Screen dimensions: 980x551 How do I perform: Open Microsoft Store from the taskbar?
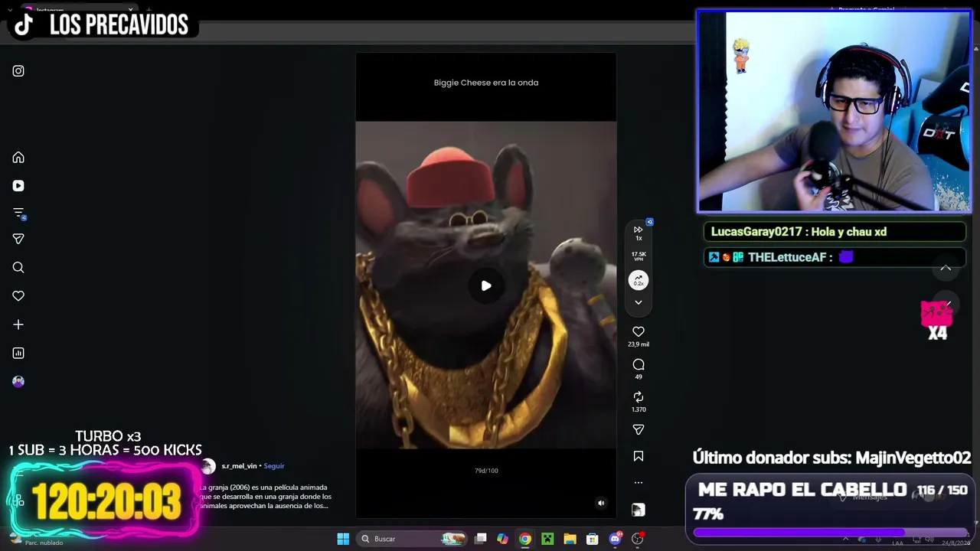(x=592, y=539)
